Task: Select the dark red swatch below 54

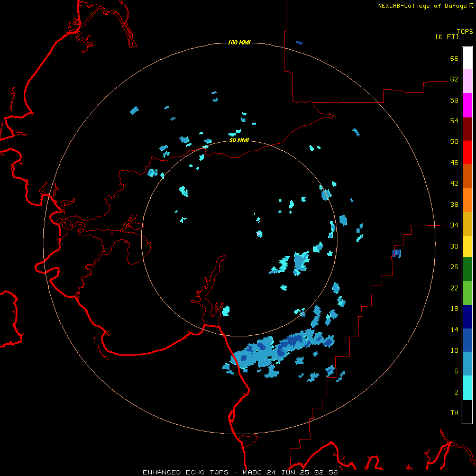Action: click(x=467, y=129)
